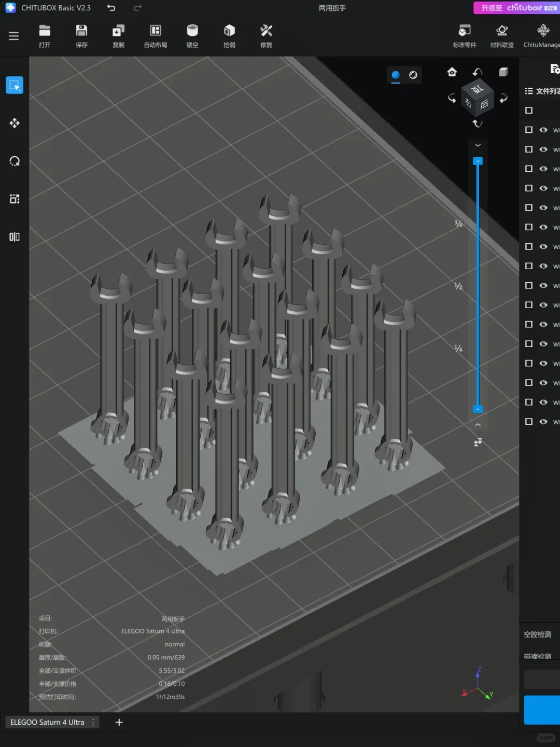Click the CHITUBOX app logo

10,8
